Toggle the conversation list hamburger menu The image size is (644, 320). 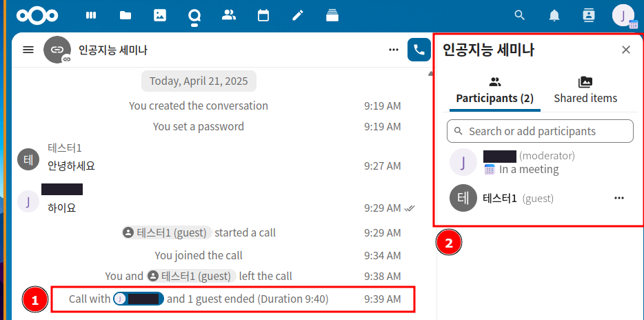(x=28, y=50)
